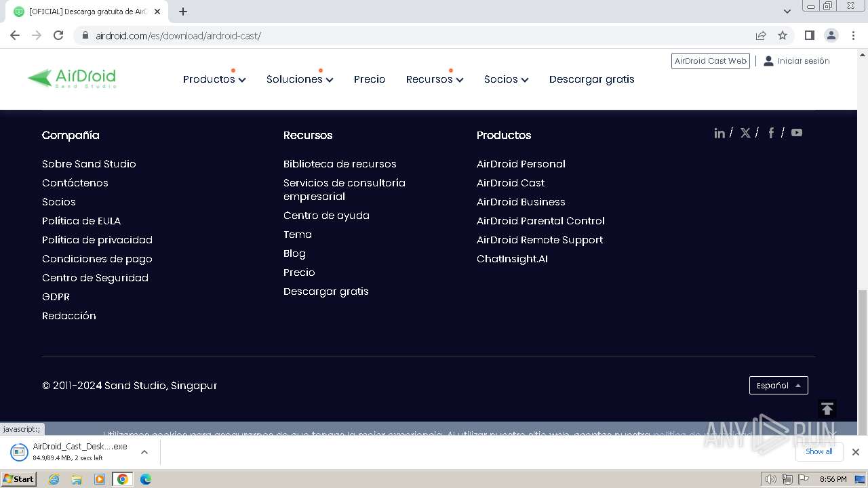Open Política de privacidad link

click(97, 240)
